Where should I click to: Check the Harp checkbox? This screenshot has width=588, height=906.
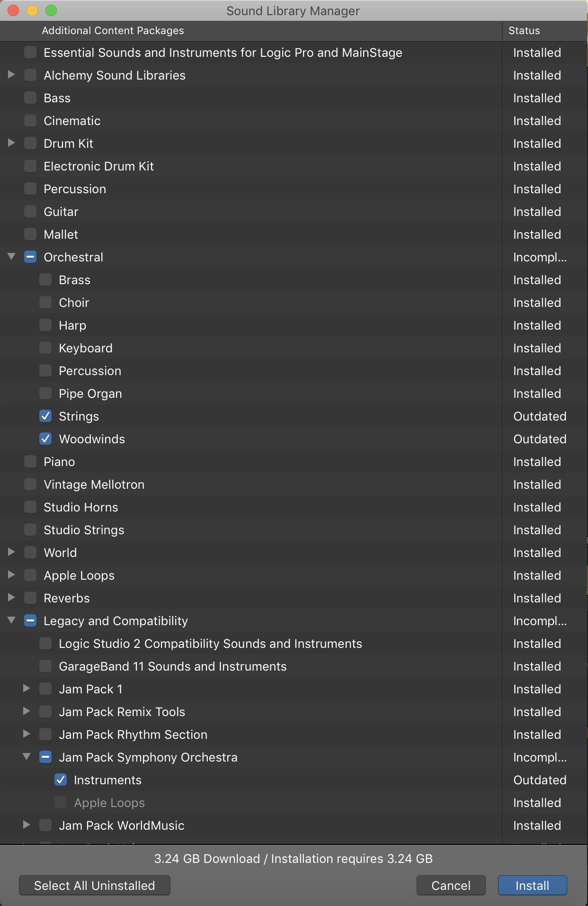(x=45, y=325)
